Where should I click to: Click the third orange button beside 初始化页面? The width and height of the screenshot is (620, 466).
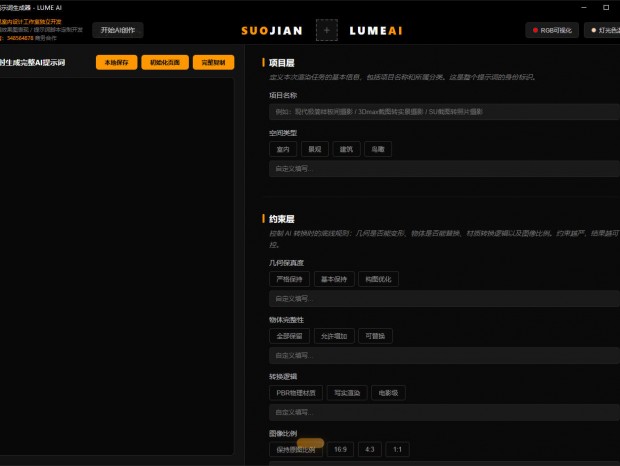pyautogui.click(x=214, y=62)
